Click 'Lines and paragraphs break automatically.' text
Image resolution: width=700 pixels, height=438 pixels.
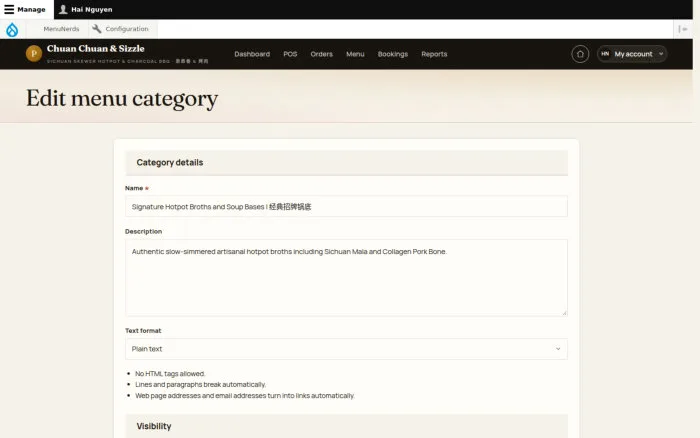tap(200, 384)
